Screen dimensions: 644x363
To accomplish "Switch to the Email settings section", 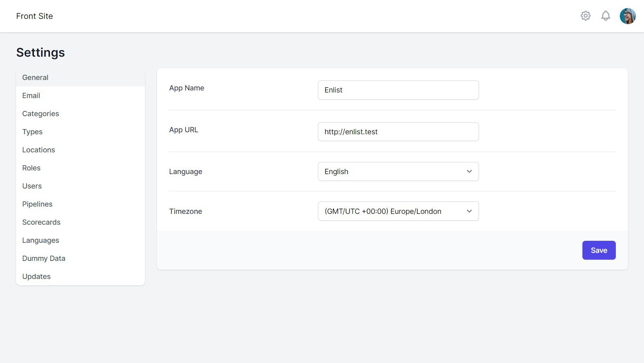I will pyautogui.click(x=31, y=95).
